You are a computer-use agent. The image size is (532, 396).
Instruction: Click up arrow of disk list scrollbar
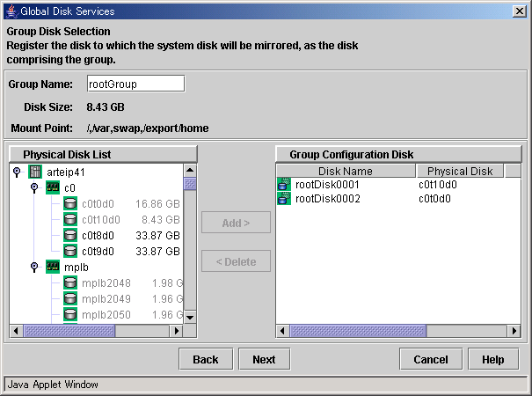pos(190,171)
